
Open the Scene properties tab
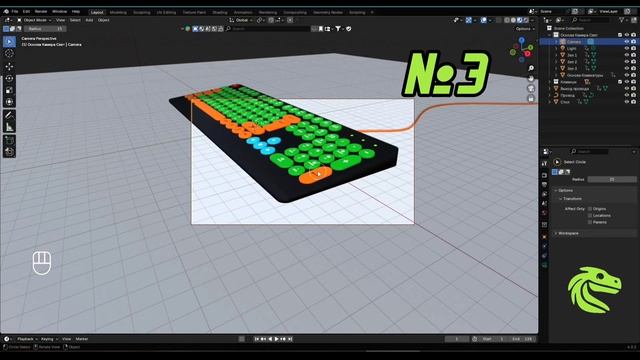click(x=544, y=203)
